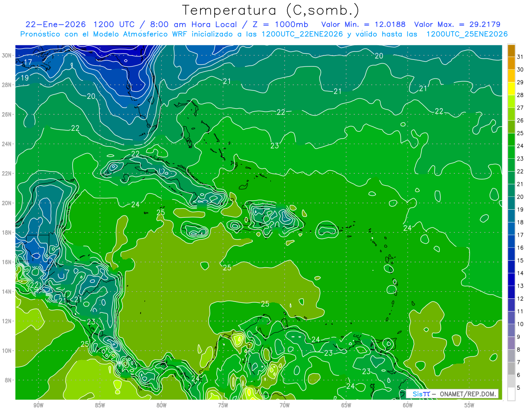This screenshot has height=411, width=532.
Task: Click the 90W longitude axis label
Action: point(38,405)
